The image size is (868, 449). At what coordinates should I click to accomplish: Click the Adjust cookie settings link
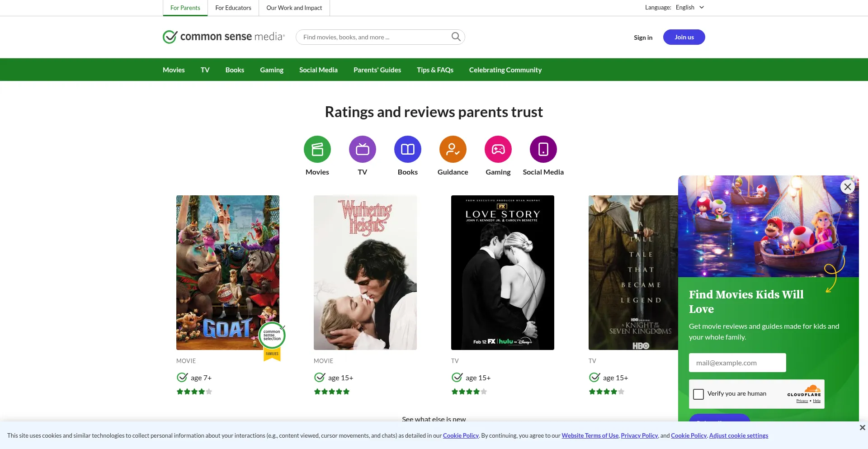pos(739,435)
